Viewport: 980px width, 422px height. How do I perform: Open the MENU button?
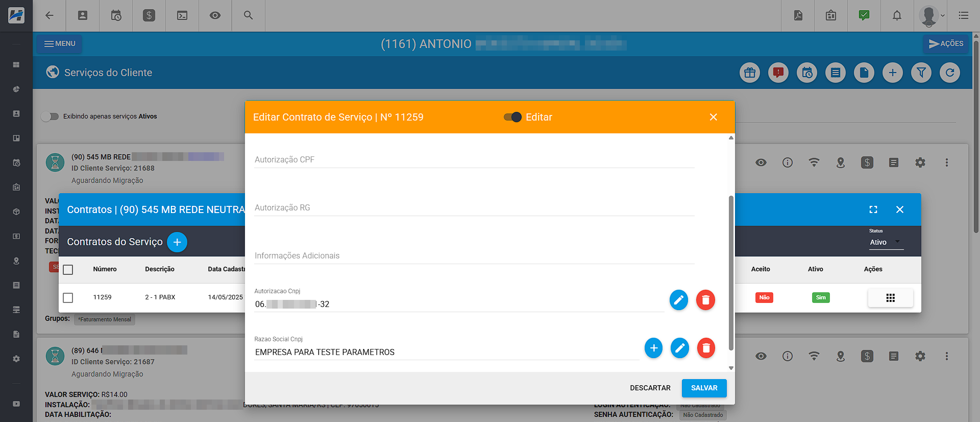click(59, 44)
